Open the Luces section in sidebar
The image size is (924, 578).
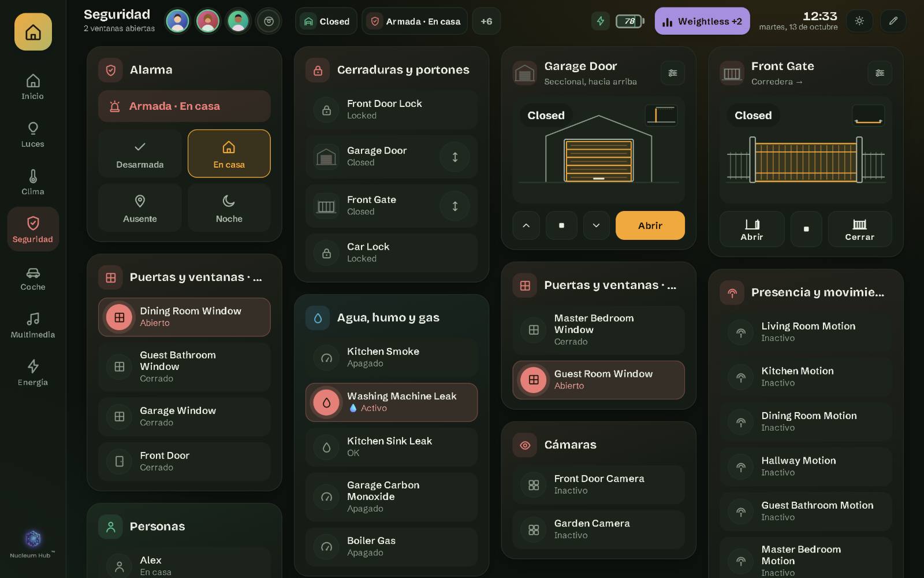(x=33, y=135)
